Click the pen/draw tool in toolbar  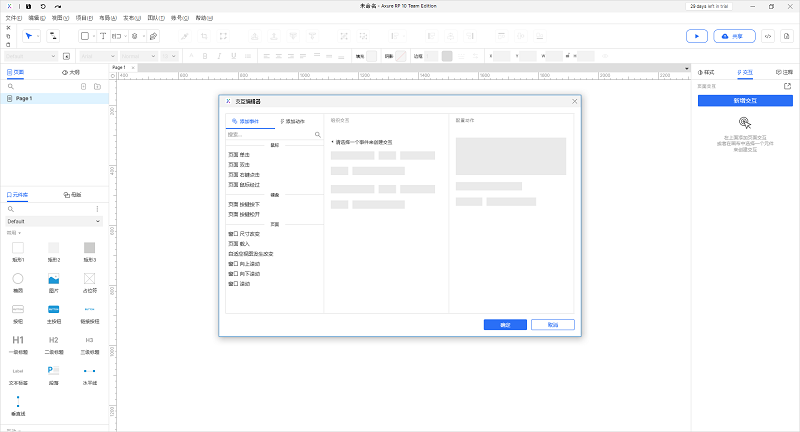pyautogui.click(x=154, y=36)
